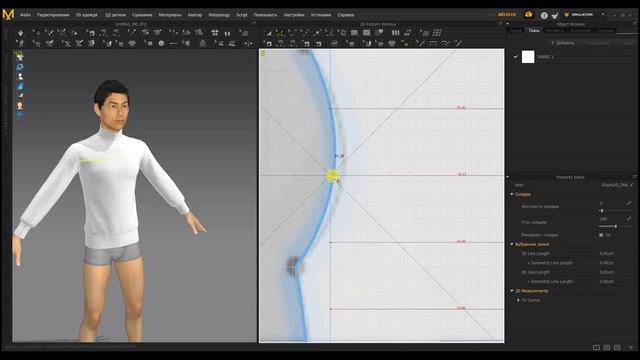Click the FABRIC 1 label

546,57
